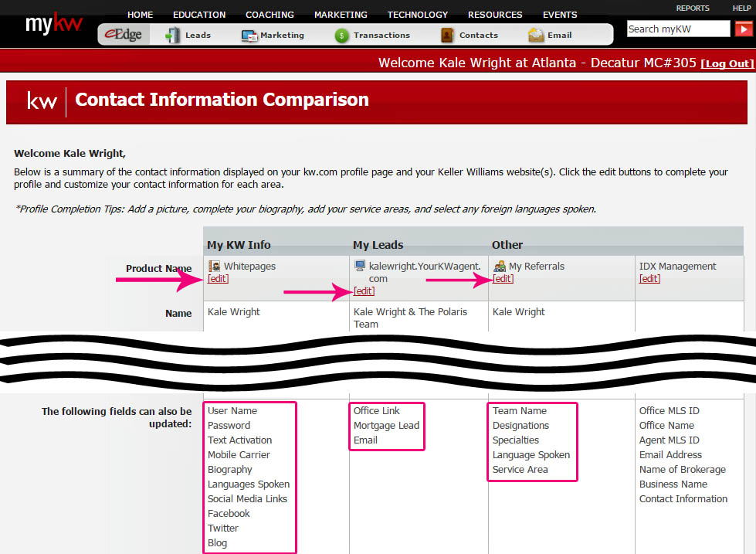This screenshot has height=554, width=756.
Task: Click the Business Name entry
Action: point(673,484)
